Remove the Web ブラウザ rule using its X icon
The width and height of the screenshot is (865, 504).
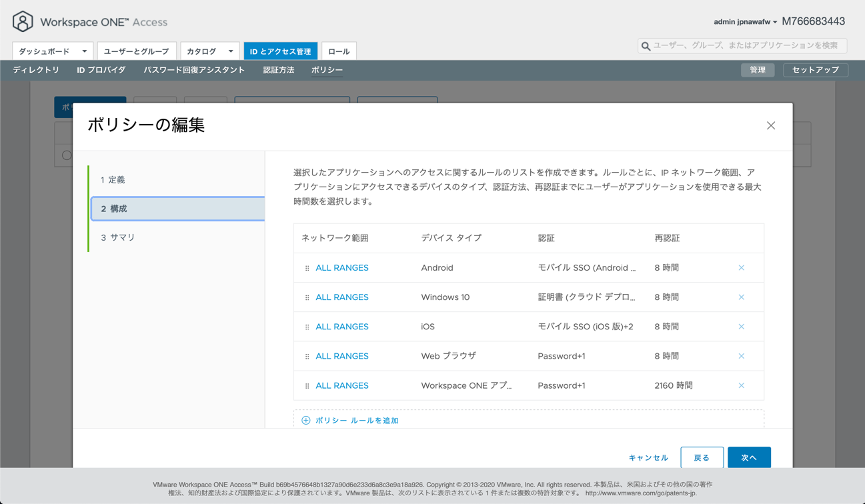point(741,356)
